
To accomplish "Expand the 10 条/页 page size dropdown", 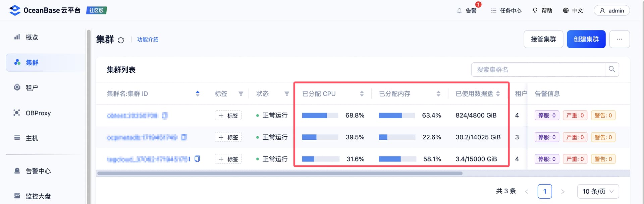I will (598, 191).
